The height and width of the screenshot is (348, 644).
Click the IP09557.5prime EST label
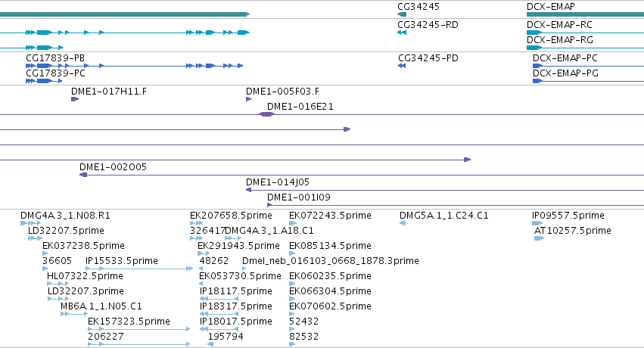(x=568, y=215)
